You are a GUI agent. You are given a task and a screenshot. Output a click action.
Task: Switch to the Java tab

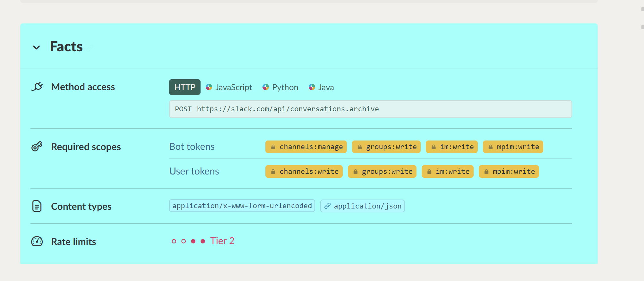pos(321,87)
